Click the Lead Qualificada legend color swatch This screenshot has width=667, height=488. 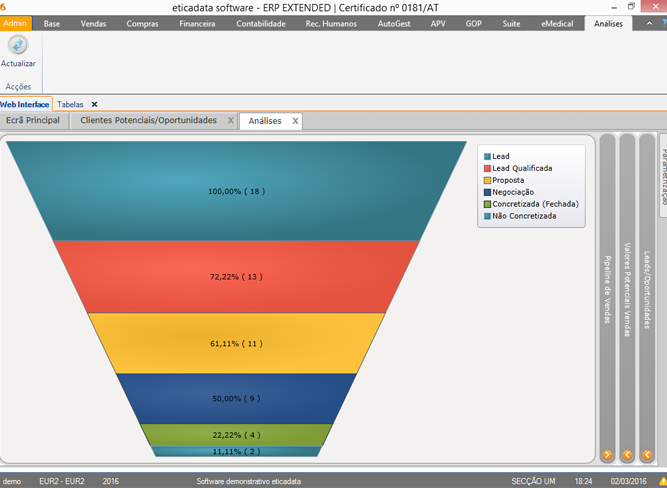487,169
